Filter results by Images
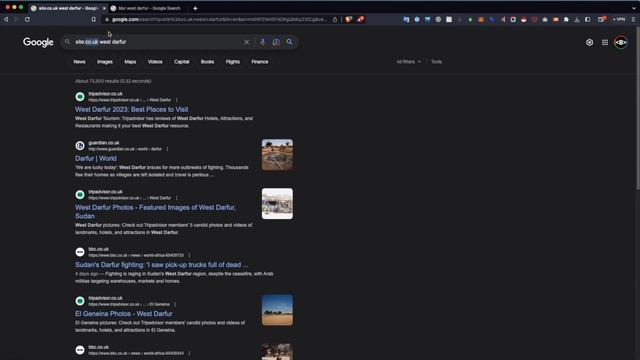This screenshot has width=640, height=360. [105, 62]
